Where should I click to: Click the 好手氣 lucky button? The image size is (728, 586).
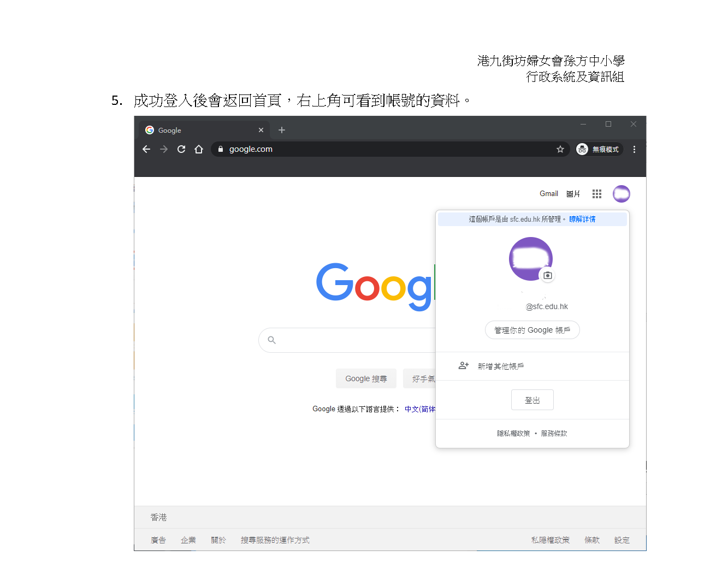click(x=419, y=378)
